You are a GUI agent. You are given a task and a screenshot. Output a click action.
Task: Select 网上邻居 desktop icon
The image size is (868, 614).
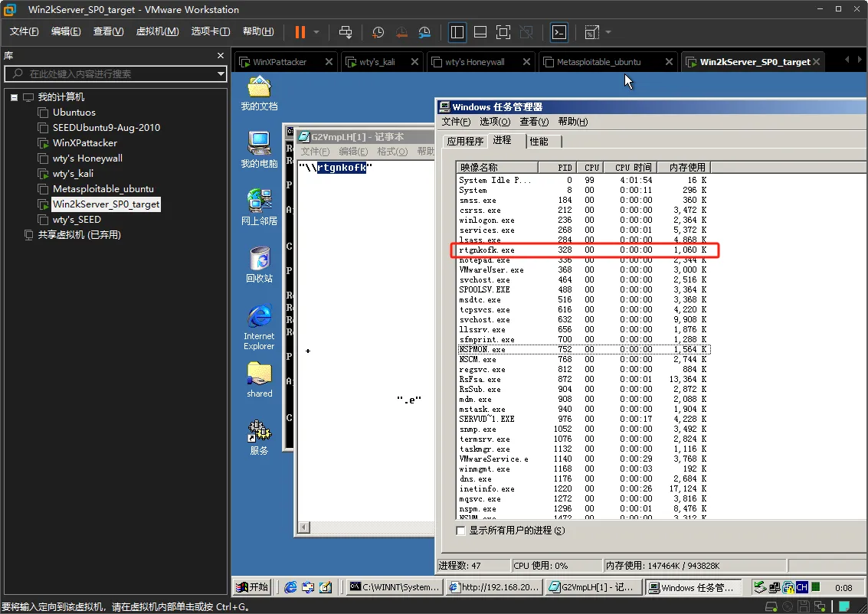click(259, 207)
